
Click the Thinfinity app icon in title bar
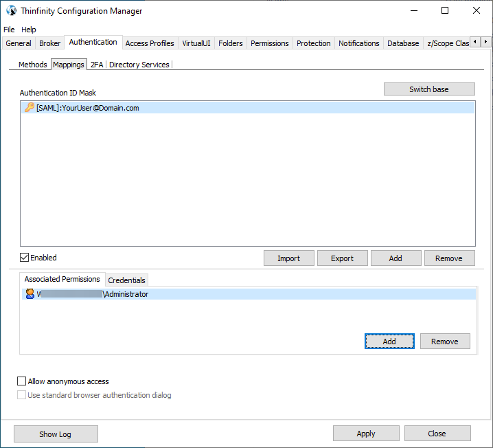[12, 10]
